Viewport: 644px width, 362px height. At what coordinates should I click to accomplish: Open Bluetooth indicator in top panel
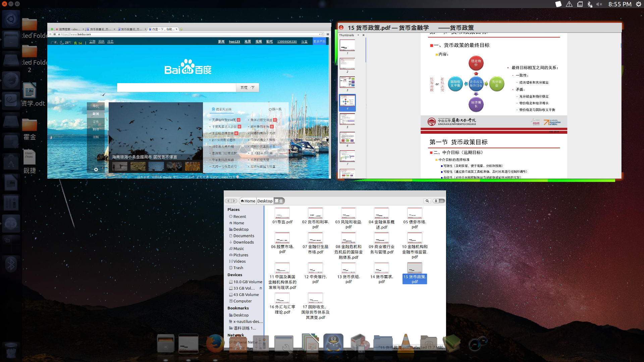590,4
